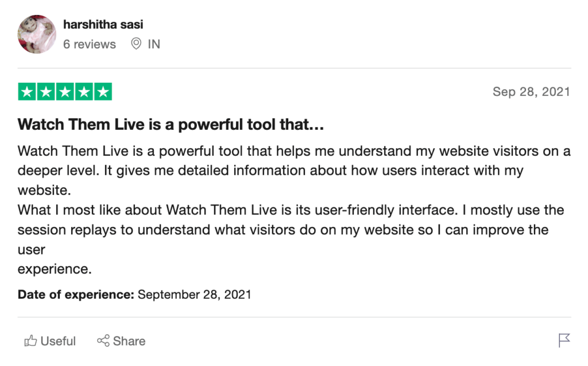The image size is (588, 366).
Task: Click the third green star
Action: click(x=65, y=91)
